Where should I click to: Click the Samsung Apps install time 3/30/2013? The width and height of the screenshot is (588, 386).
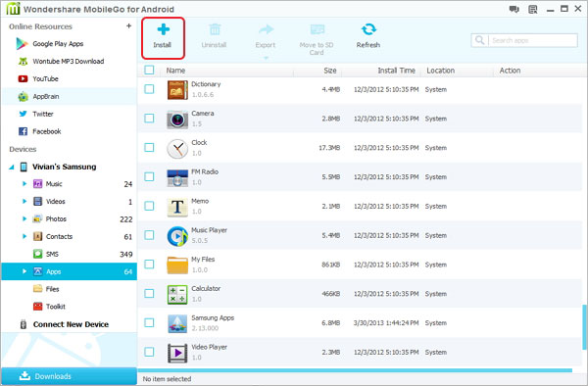(386, 323)
